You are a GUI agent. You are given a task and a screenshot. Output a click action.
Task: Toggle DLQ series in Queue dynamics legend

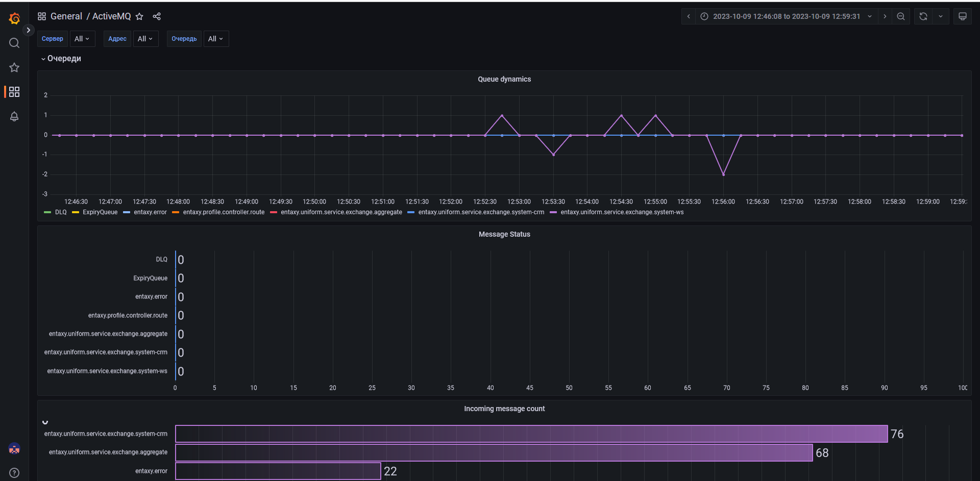(61, 212)
